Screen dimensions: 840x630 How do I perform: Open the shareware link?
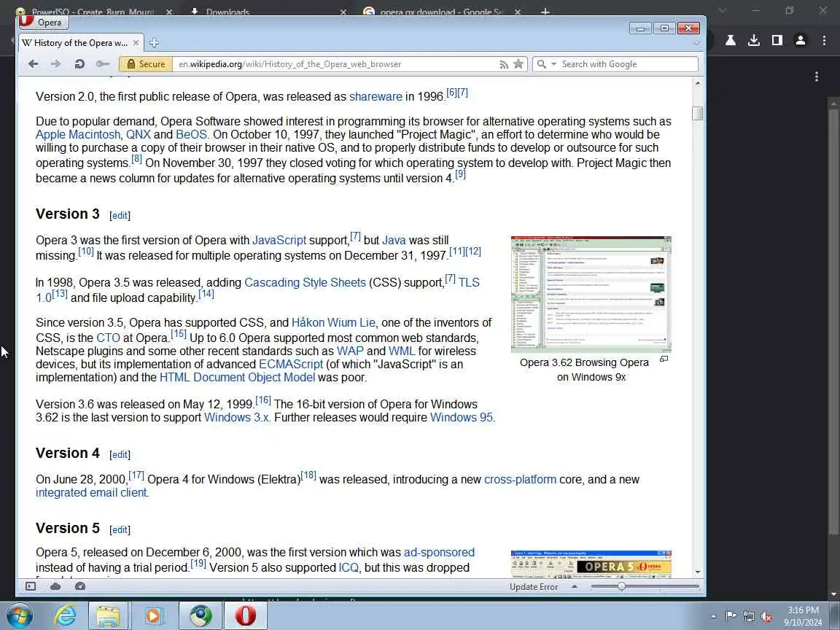coord(376,96)
